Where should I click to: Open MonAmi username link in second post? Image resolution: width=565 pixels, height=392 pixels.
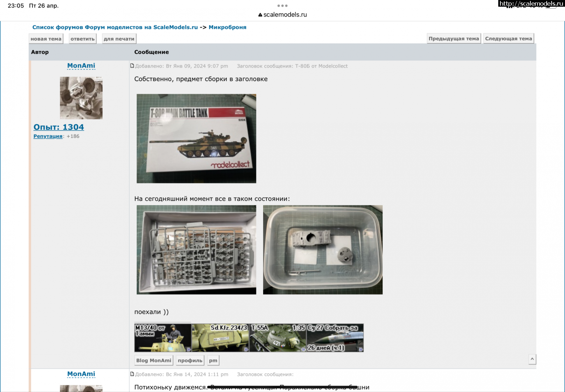(81, 374)
